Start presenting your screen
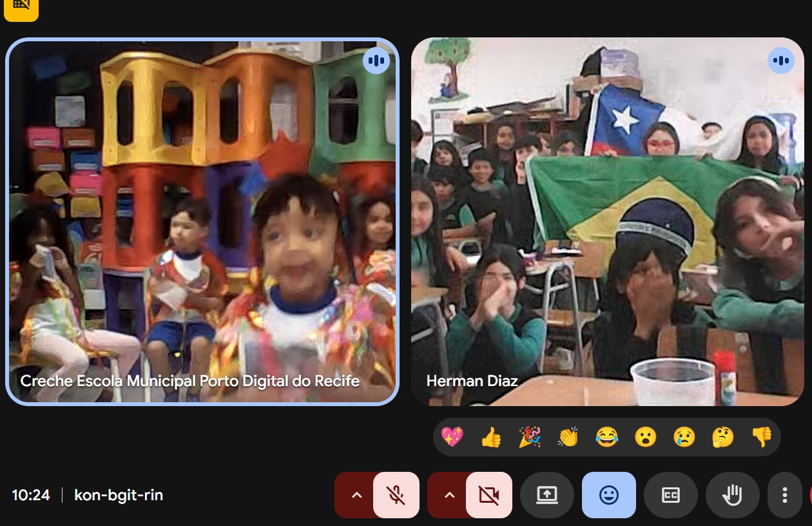Image resolution: width=812 pixels, height=526 pixels. pos(546,495)
